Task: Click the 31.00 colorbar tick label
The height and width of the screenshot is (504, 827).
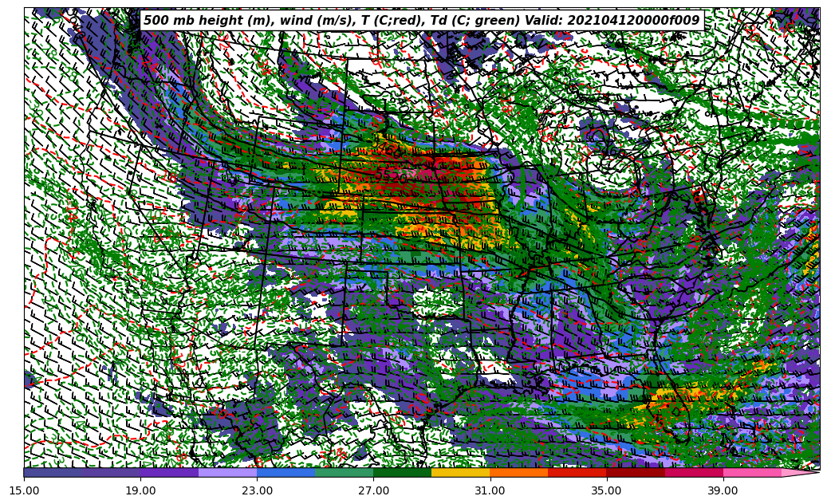Action: point(490,490)
